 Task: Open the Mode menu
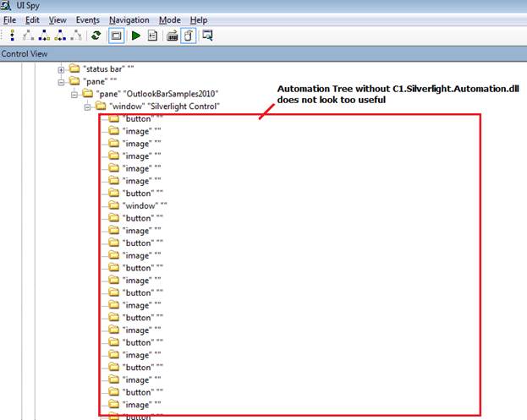(169, 19)
